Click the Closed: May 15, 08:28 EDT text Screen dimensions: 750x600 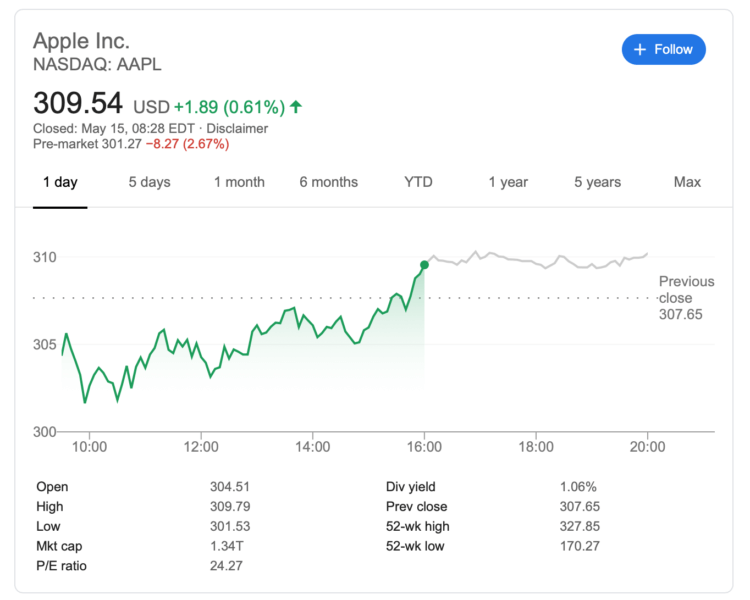pos(114,129)
